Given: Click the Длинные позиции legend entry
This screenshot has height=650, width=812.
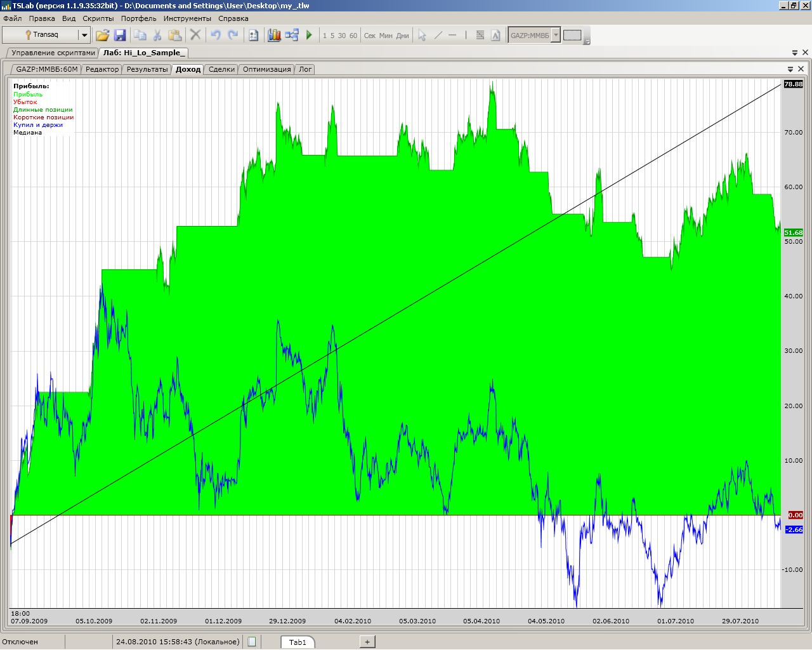Looking at the screenshot, I should pyautogui.click(x=43, y=109).
